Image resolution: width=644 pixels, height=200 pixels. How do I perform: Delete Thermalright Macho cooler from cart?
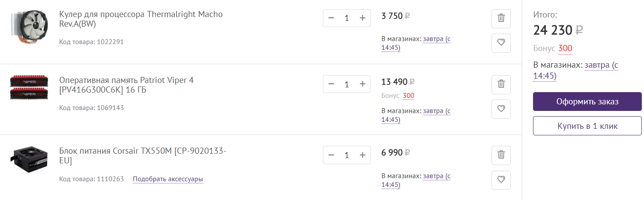(501, 18)
